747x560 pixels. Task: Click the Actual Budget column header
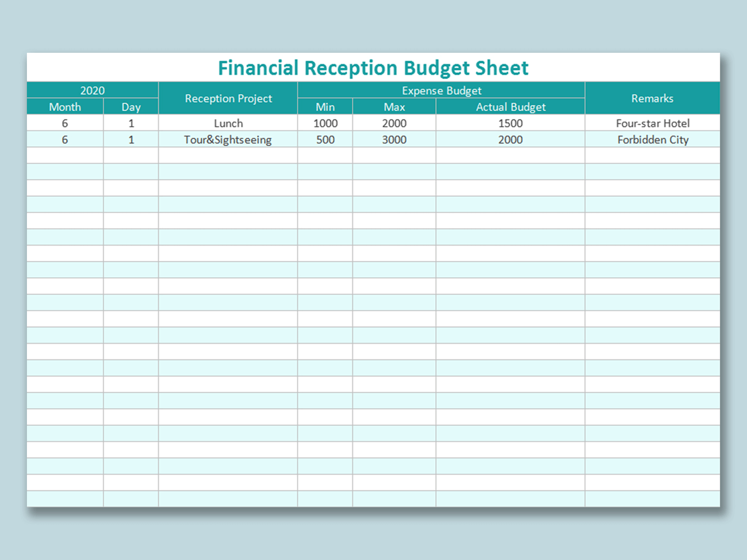point(510,107)
